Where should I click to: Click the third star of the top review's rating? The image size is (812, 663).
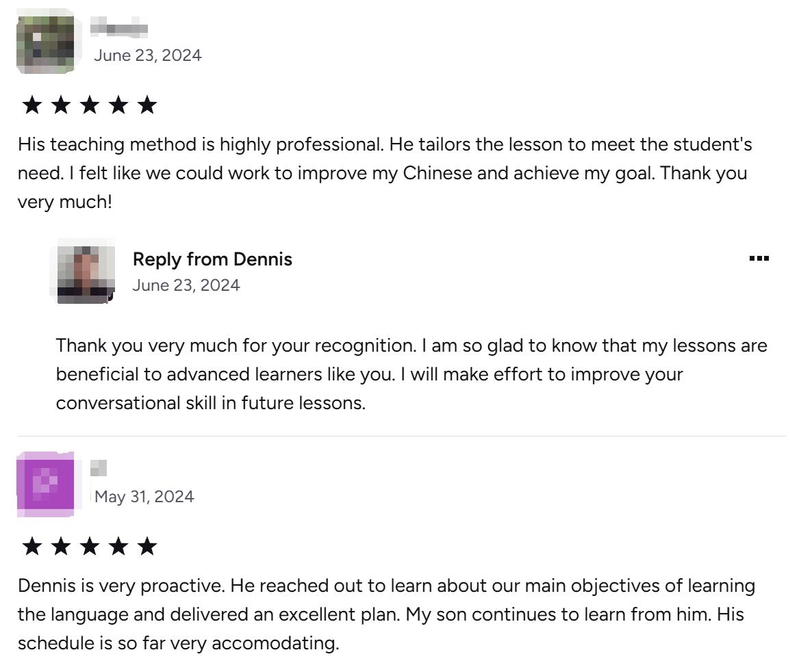click(90, 105)
